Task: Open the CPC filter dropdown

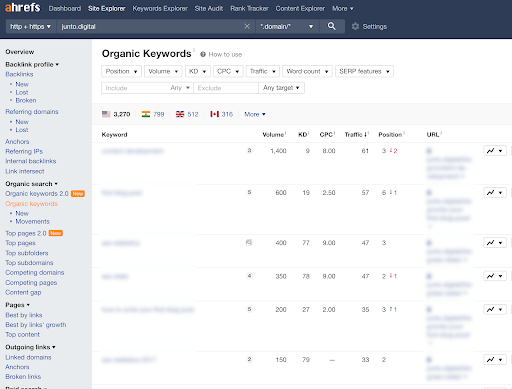Action: point(228,71)
